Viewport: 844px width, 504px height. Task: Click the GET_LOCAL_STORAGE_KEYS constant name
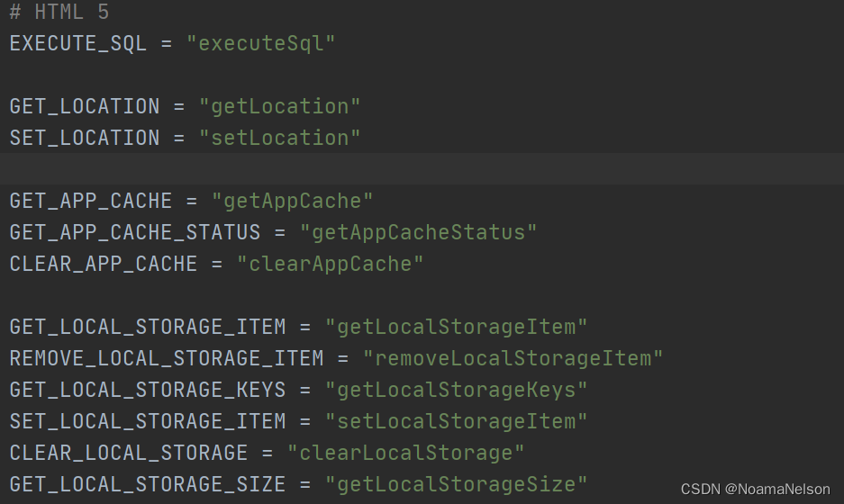[148, 390]
